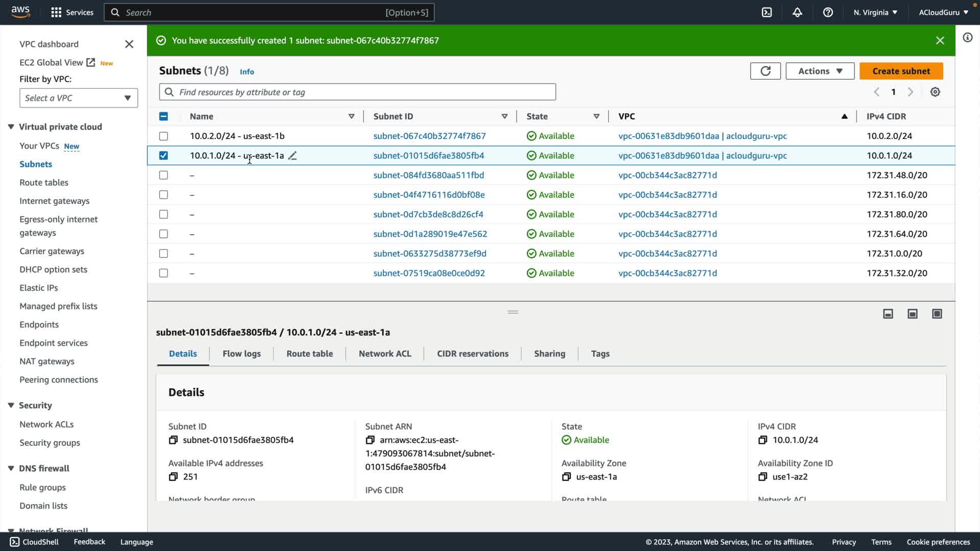The image size is (980, 551).
Task: Click the refresh subnets icon button
Action: pos(765,71)
